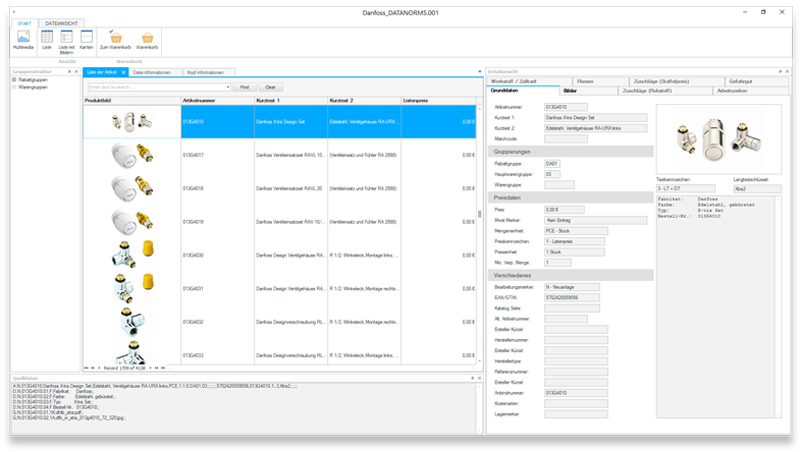
Task: Click the EAN/GTIN field
Action: click(572, 297)
